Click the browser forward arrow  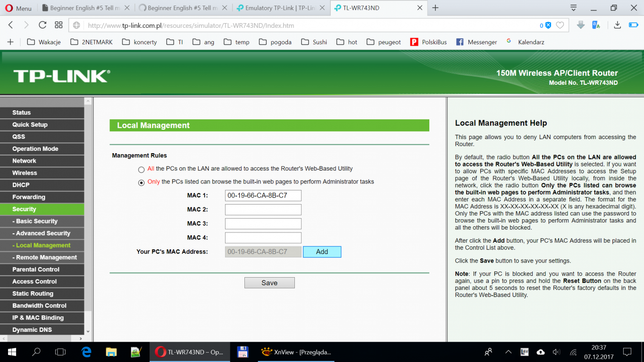click(26, 25)
